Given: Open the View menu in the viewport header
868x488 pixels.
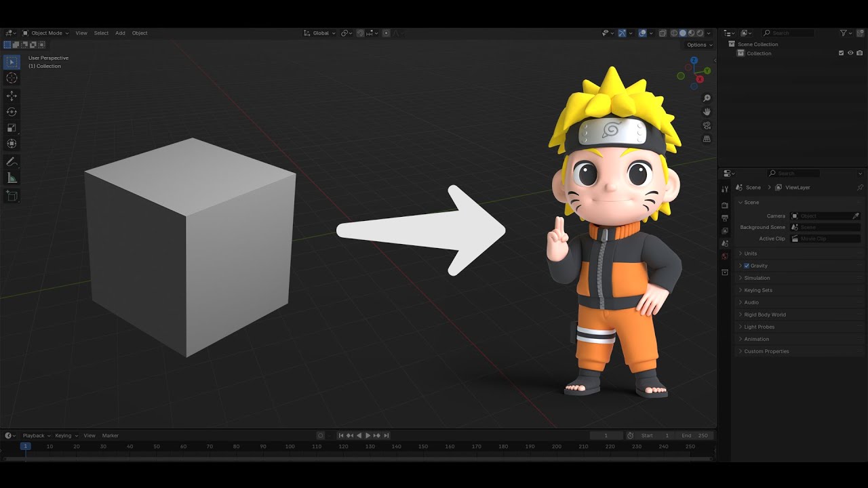Looking at the screenshot, I should click(81, 33).
